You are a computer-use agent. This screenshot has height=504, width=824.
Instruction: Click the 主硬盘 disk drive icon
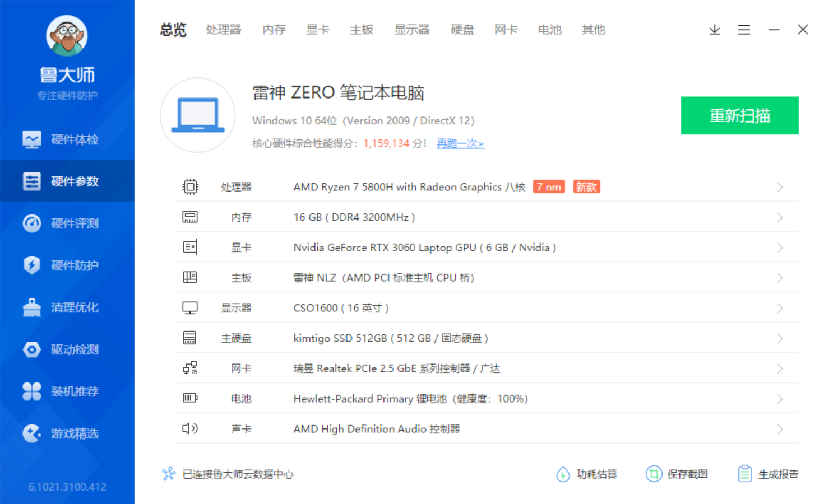(x=190, y=338)
